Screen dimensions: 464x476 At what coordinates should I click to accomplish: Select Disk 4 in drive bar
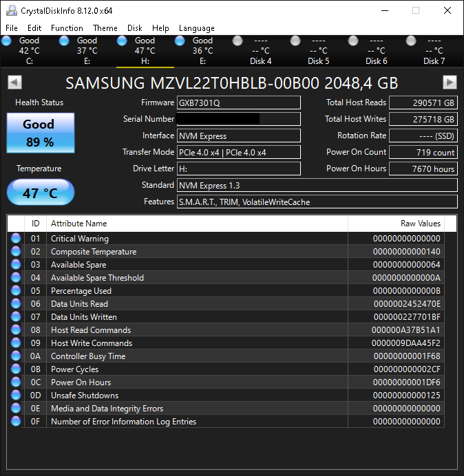point(260,51)
